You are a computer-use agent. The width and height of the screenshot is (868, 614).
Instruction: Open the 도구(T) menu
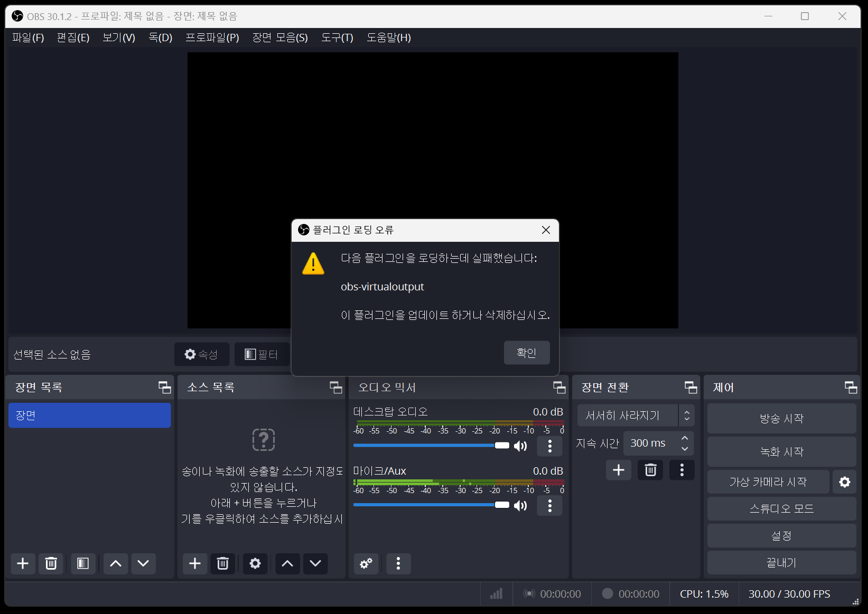(x=337, y=37)
